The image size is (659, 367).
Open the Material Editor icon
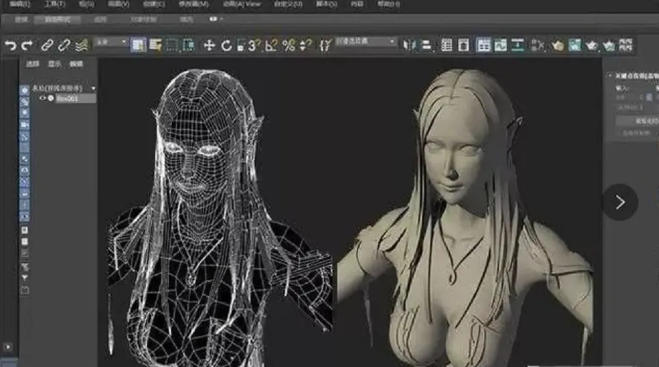click(538, 45)
